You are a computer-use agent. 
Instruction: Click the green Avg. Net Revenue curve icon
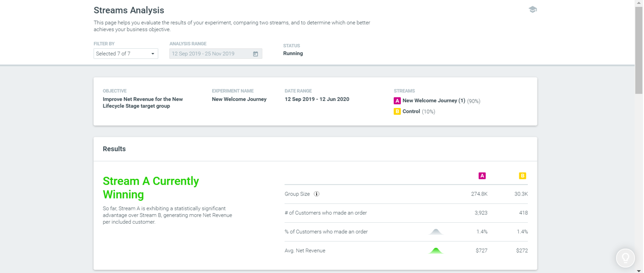[436, 251]
